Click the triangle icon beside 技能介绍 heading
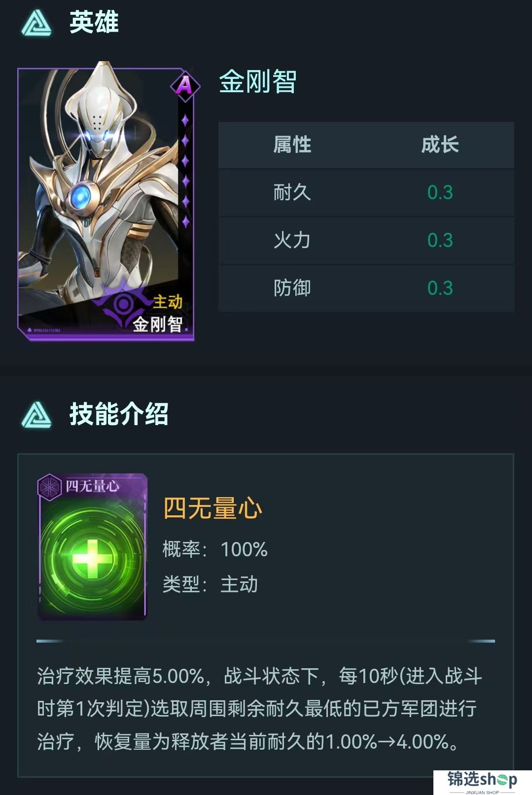Viewport: 532px width, 795px height. (x=36, y=415)
